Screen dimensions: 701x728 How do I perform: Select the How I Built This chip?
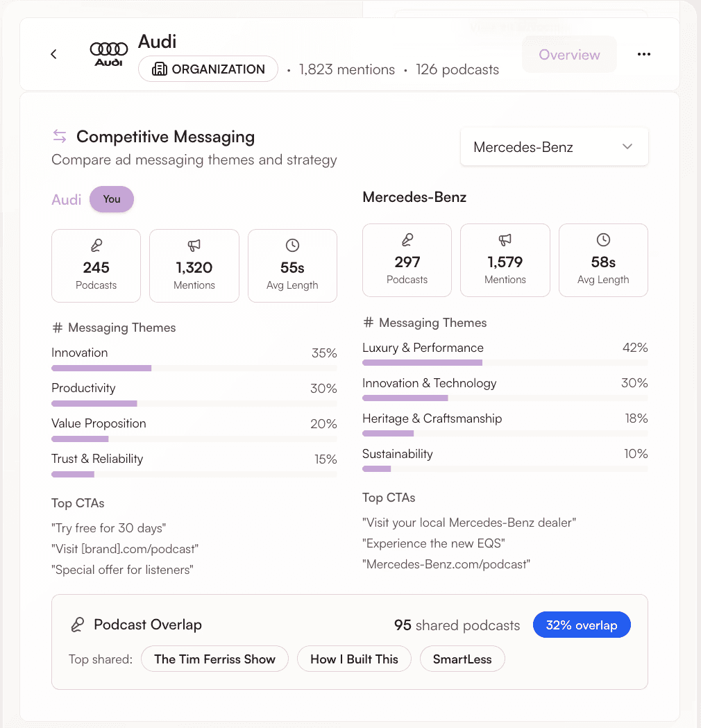(354, 659)
